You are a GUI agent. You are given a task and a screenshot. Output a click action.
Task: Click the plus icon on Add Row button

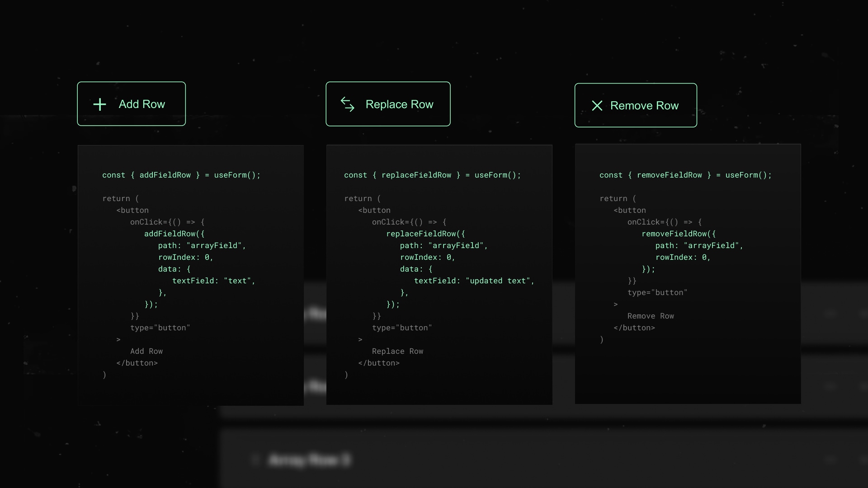point(99,104)
